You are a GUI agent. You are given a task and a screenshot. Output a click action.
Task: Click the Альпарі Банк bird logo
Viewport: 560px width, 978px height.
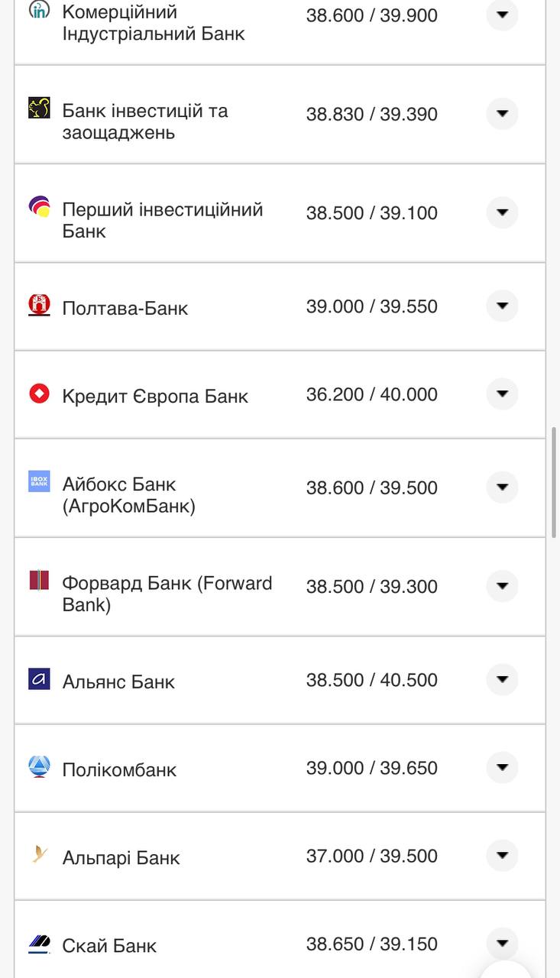tap(39, 854)
